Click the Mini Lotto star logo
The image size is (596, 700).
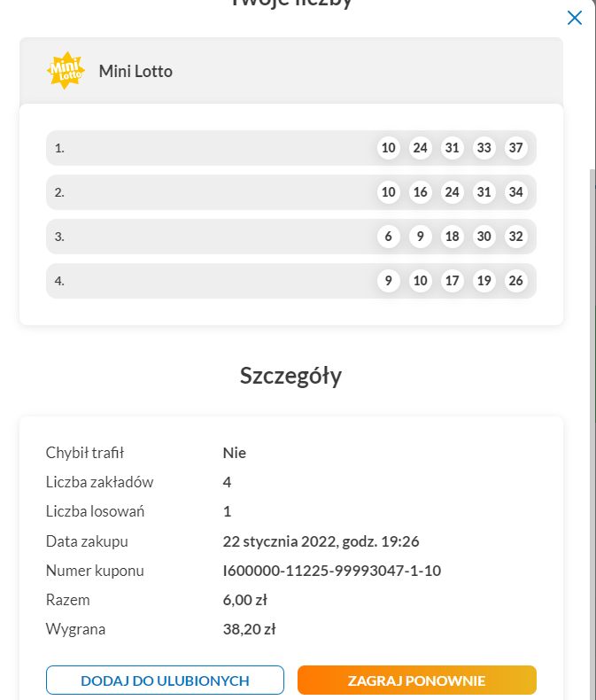point(66,71)
